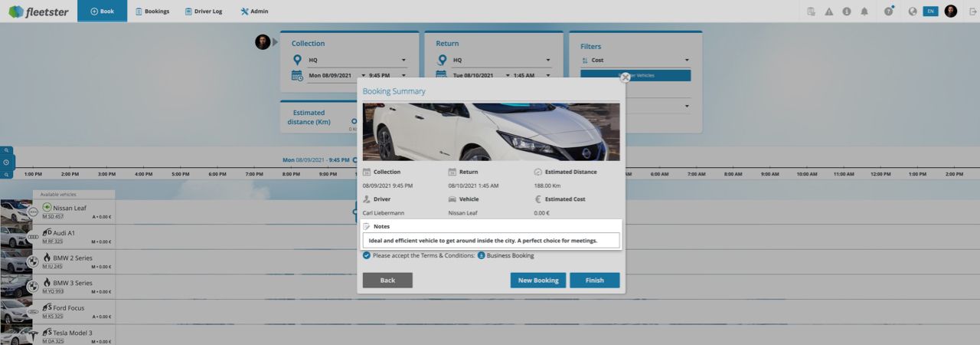This screenshot has width=980, height=345.
Task: Select the Tesla Model 3 vehicle name
Action: [x=73, y=333]
